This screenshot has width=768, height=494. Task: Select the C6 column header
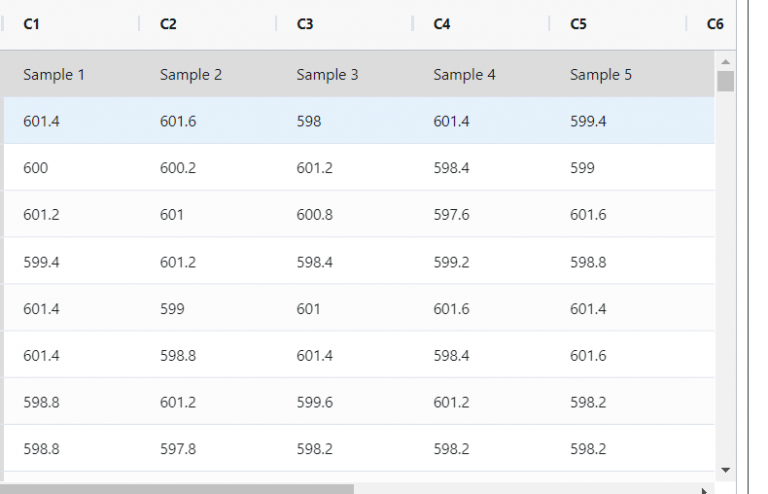click(714, 24)
